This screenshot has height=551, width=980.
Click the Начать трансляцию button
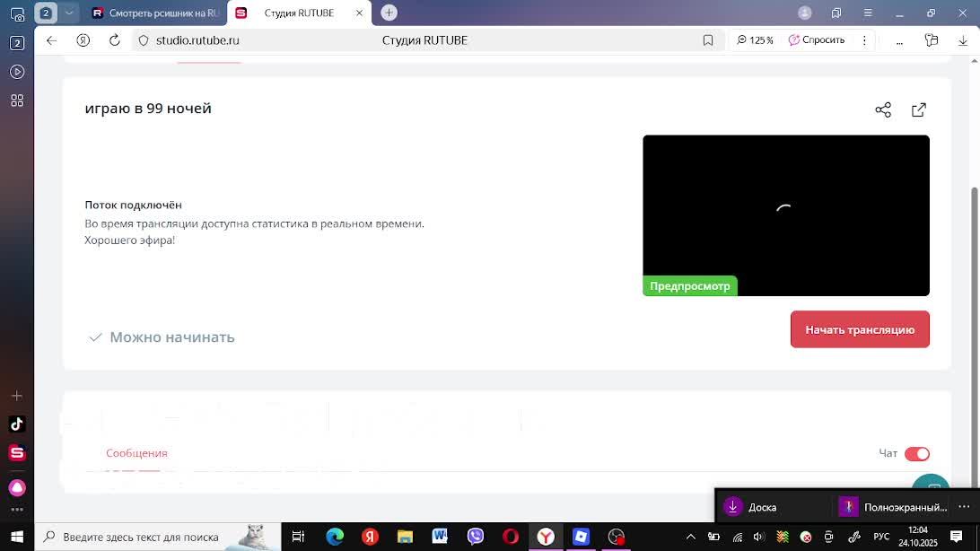(860, 329)
